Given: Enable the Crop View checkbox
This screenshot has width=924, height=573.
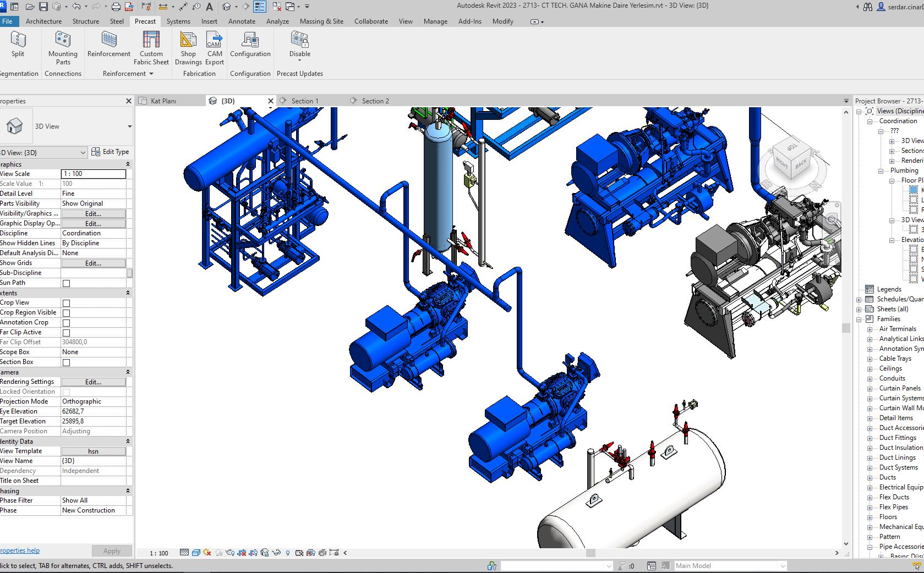Looking at the screenshot, I should 65,302.
